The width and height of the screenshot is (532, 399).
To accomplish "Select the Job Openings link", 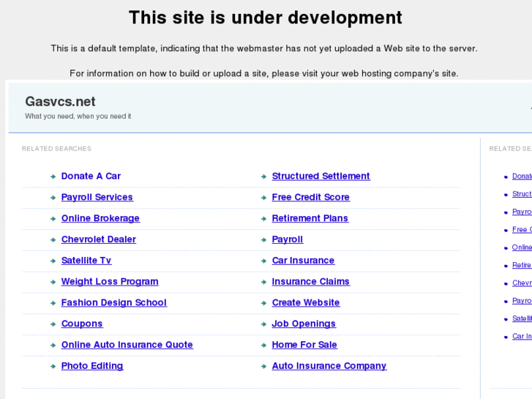I will (x=304, y=324).
